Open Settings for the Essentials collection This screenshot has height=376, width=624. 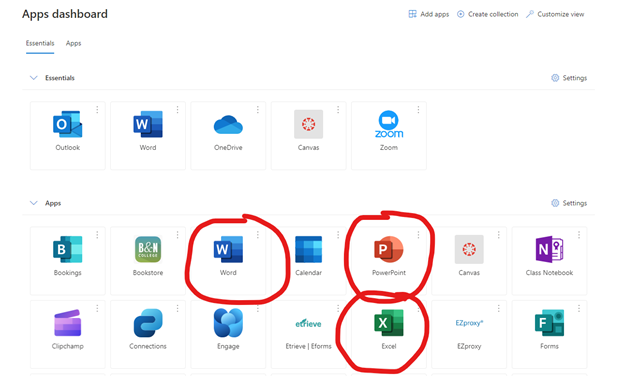(569, 78)
